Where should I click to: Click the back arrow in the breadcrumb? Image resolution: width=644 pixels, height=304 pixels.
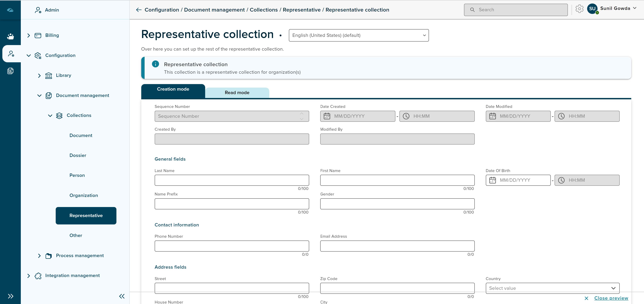point(139,10)
